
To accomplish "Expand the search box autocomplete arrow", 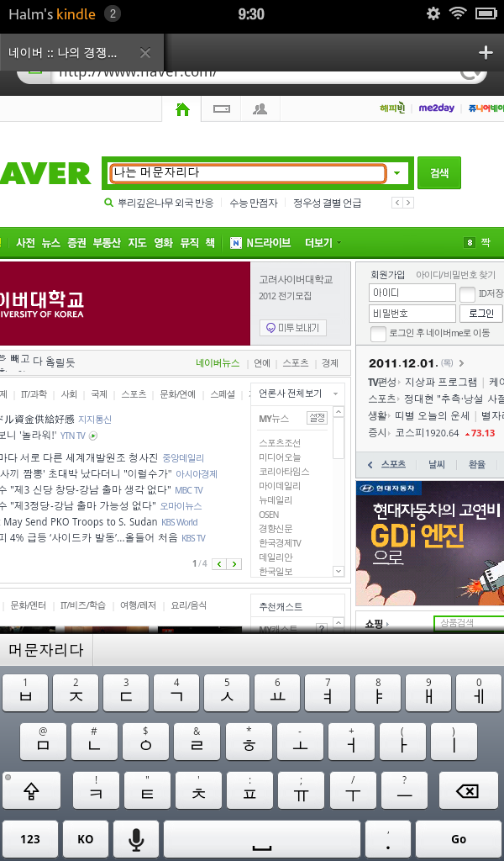I will (397, 173).
